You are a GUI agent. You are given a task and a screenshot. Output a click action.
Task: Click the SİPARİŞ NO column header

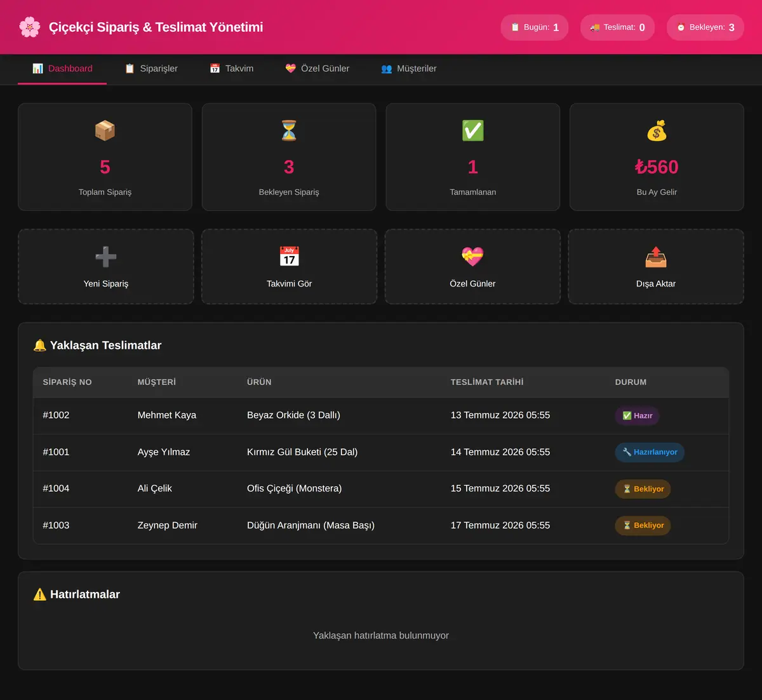67,382
